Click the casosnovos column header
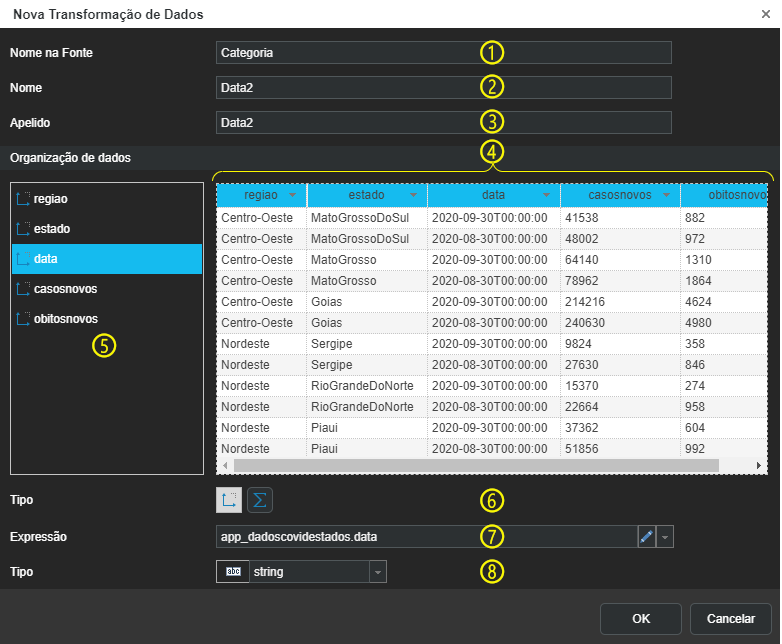Viewport: 782px width, 644px height. pos(620,195)
